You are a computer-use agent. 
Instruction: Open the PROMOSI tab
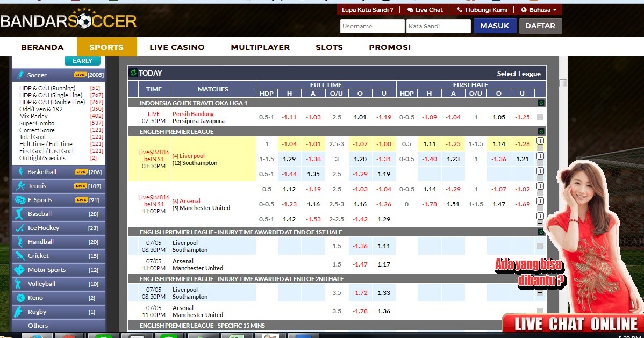point(390,47)
